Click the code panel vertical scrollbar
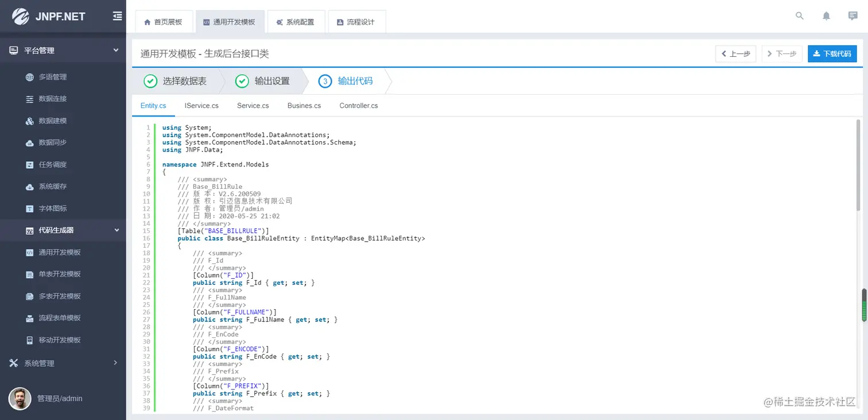Image resolution: width=868 pixels, height=420 pixels. click(x=858, y=164)
